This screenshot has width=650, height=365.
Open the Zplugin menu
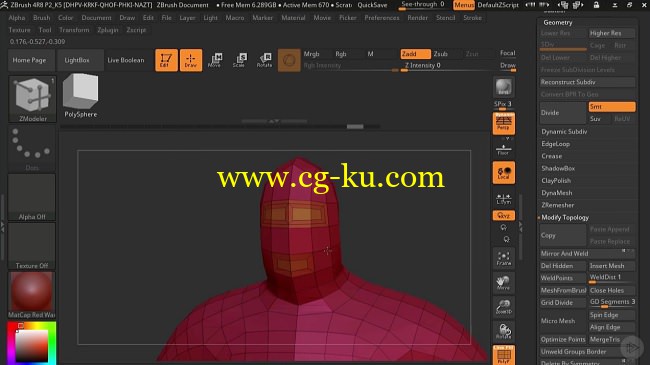(108, 30)
